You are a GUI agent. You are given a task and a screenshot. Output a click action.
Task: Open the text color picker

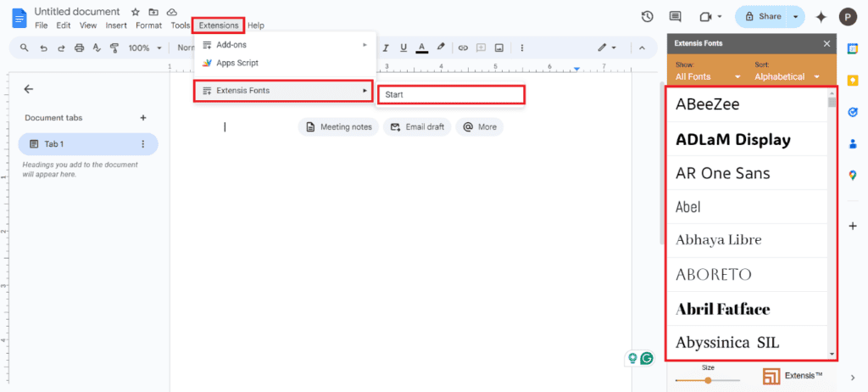click(x=422, y=48)
